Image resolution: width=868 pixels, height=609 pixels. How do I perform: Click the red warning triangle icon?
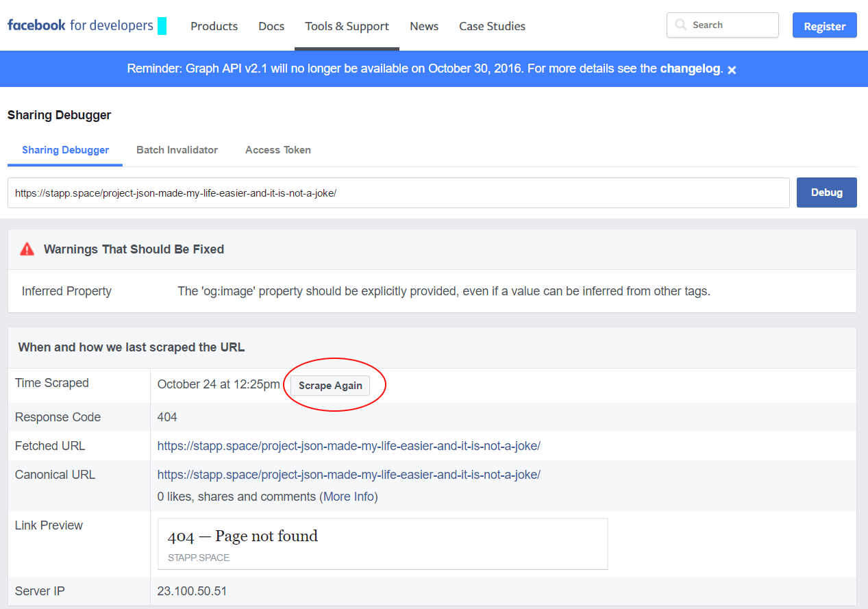coord(27,249)
